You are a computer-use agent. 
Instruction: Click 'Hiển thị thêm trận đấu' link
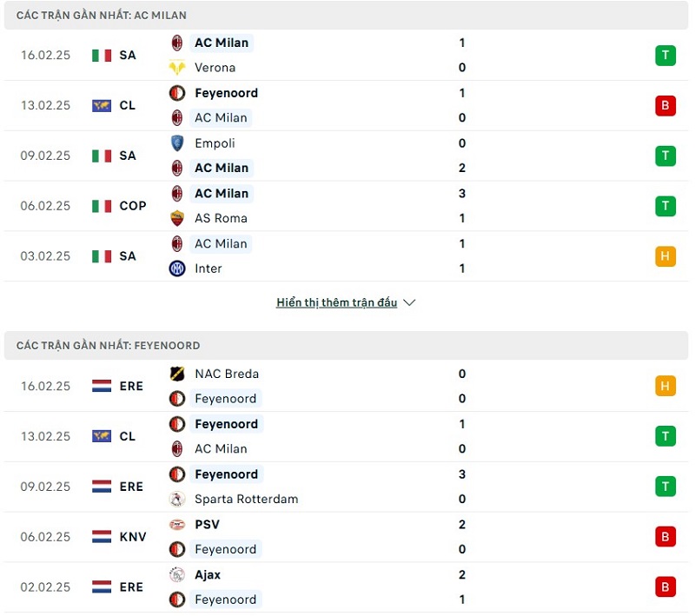tap(336, 302)
